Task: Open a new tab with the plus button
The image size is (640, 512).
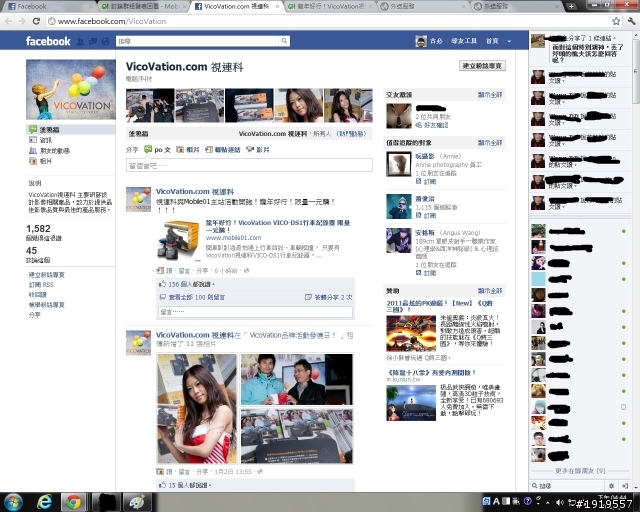Action: pyautogui.click(x=571, y=6)
